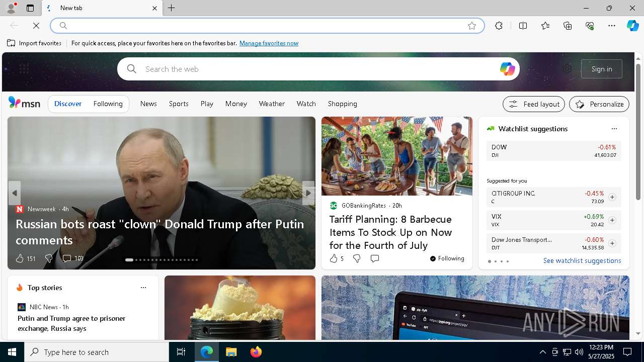Select the Discover tab
This screenshot has height=362, width=644.
pyautogui.click(x=68, y=104)
